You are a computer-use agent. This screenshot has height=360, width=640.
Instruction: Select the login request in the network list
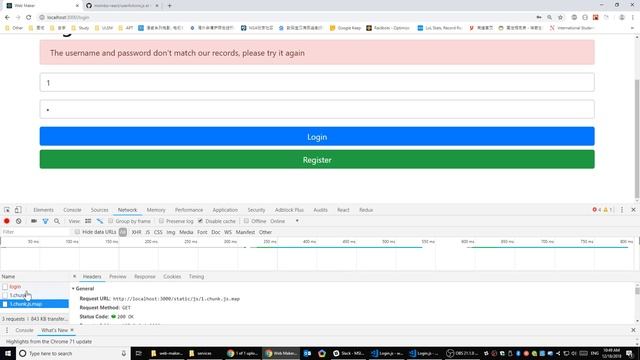34,287
